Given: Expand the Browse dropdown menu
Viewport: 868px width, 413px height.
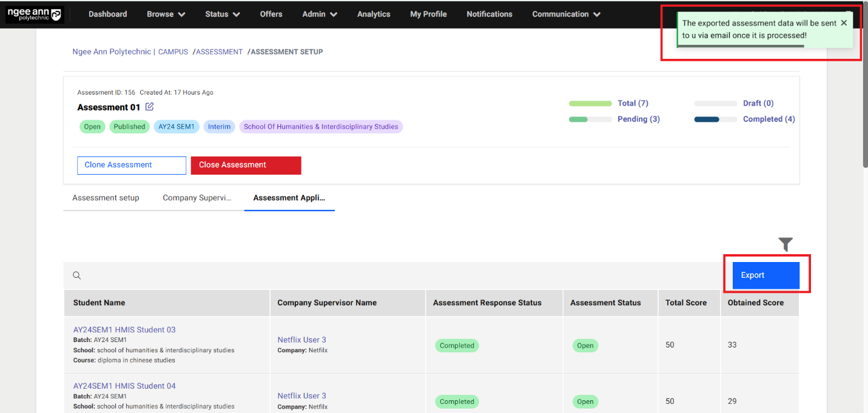Looking at the screenshot, I should click(x=166, y=14).
